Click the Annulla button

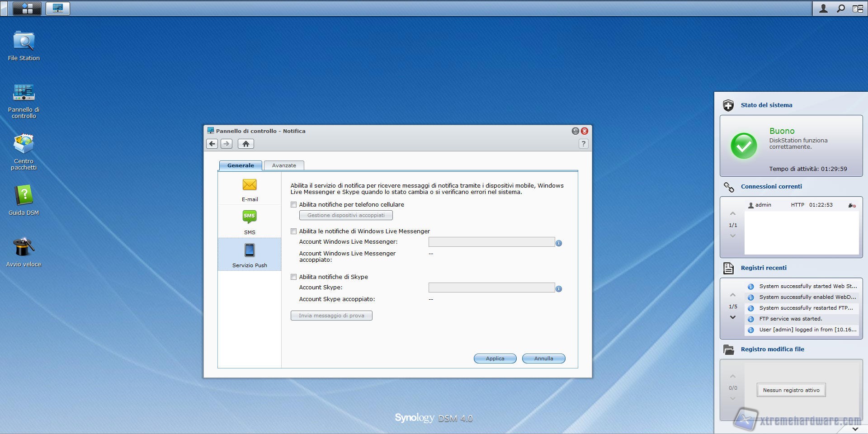coord(543,359)
